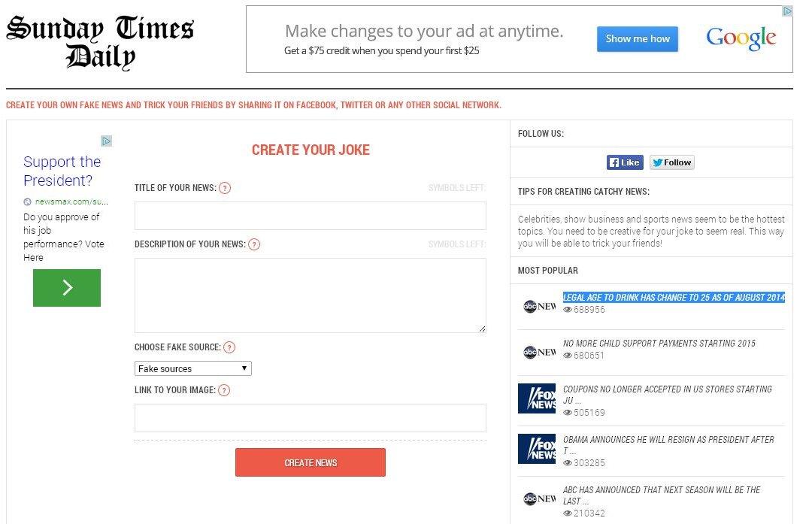Open the Fake sources dropdown

coord(193,368)
